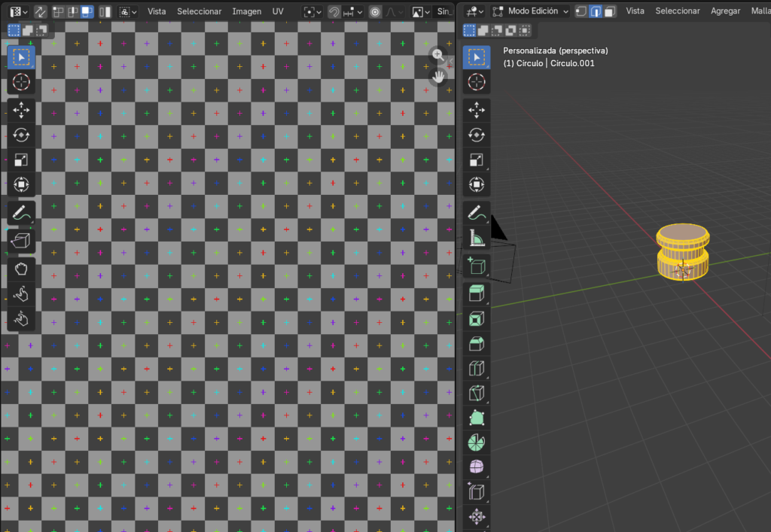Toggle UV sync selection button
The image size is (771, 532).
(40, 11)
